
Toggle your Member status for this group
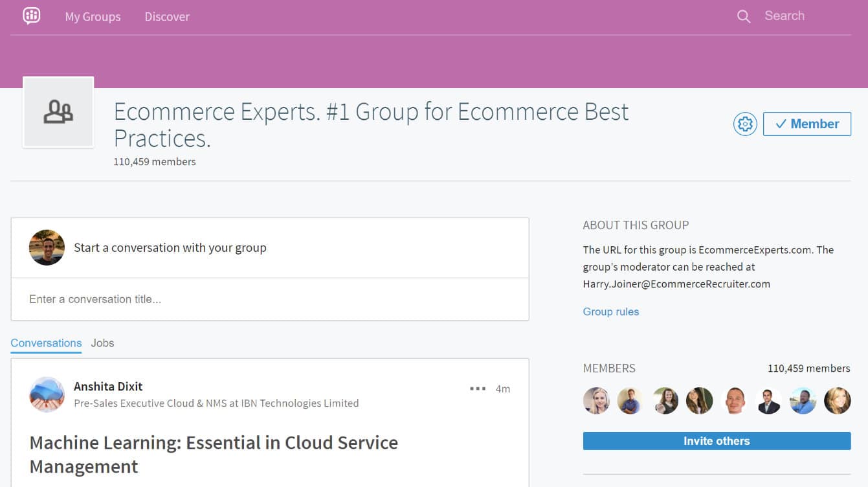[807, 124]
